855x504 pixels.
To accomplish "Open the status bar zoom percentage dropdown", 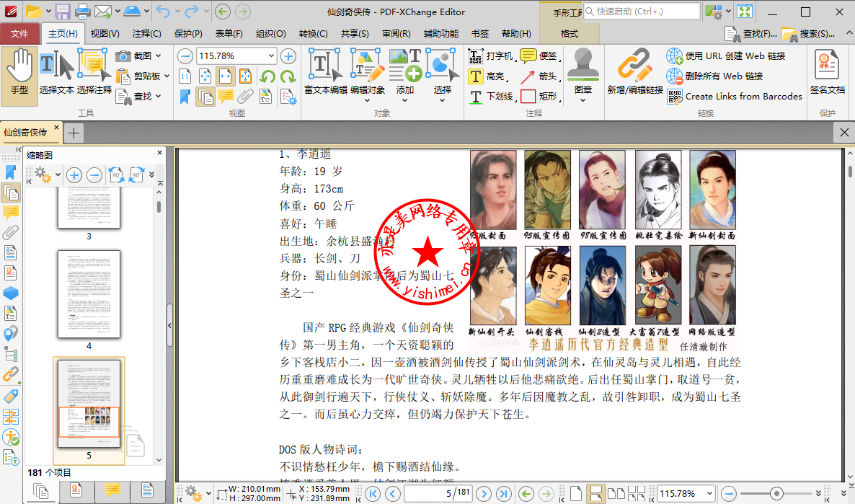I will (709, 494).
